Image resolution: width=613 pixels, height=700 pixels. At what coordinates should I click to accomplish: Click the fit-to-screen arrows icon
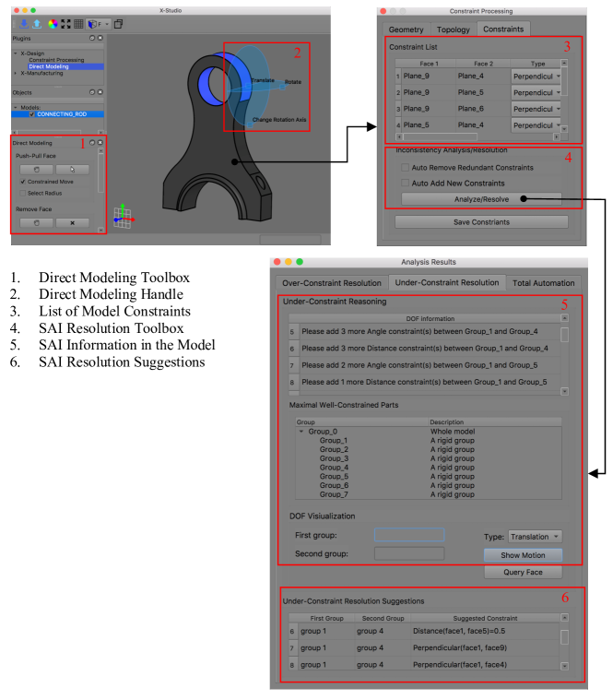tap(65, 24)
